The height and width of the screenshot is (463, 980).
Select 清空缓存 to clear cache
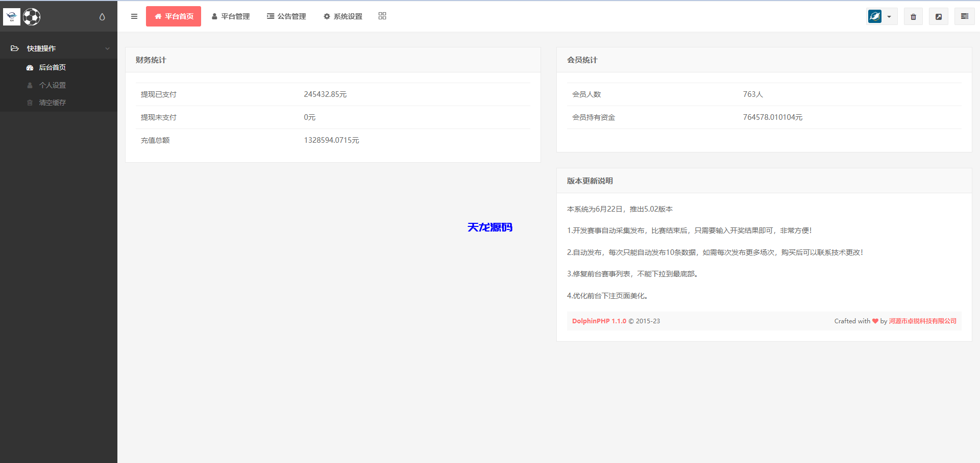coord(53,102)
